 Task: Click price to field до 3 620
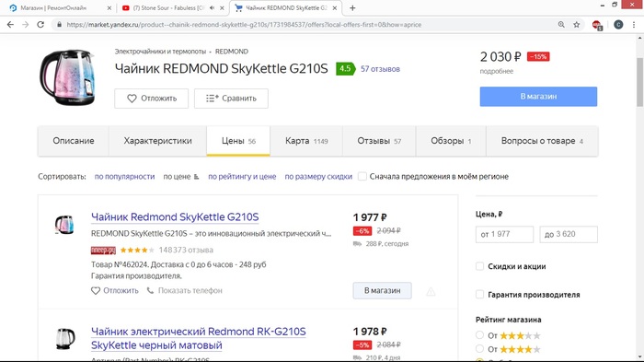coord(569,234)
